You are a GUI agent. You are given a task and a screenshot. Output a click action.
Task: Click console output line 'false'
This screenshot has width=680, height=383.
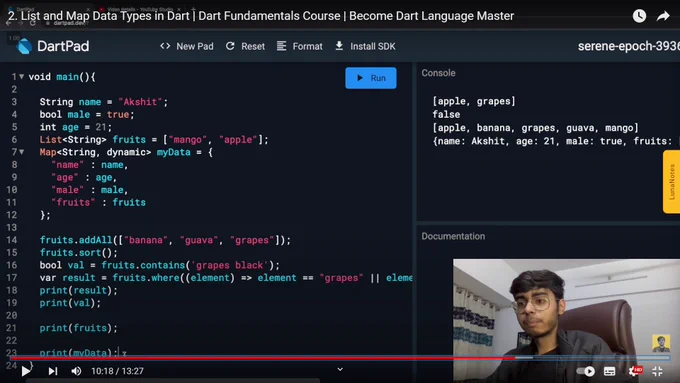[446, 115]
